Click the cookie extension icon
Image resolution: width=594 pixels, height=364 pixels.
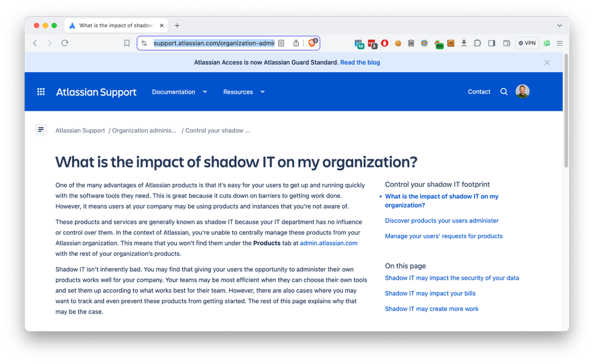(x=398, y=43)
